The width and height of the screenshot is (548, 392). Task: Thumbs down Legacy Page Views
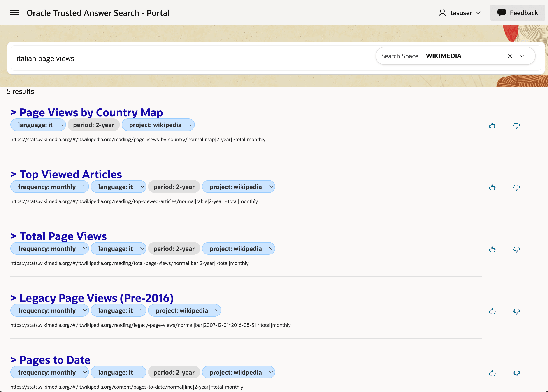(x=516, y=311)
